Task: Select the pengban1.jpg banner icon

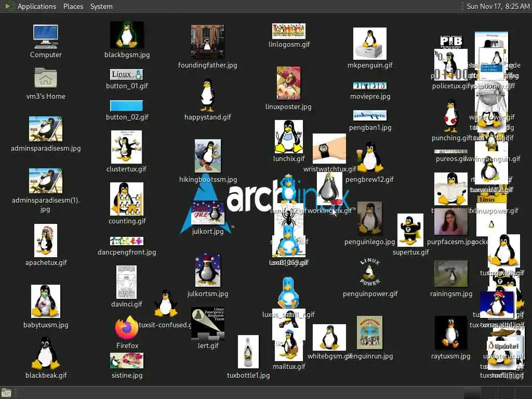Action: coord(370,115)
